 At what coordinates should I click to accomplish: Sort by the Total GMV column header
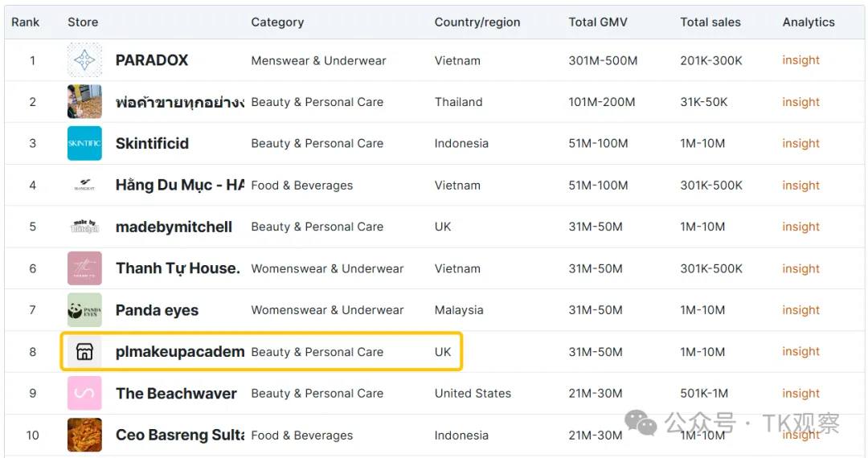click(x=598, y=22)
